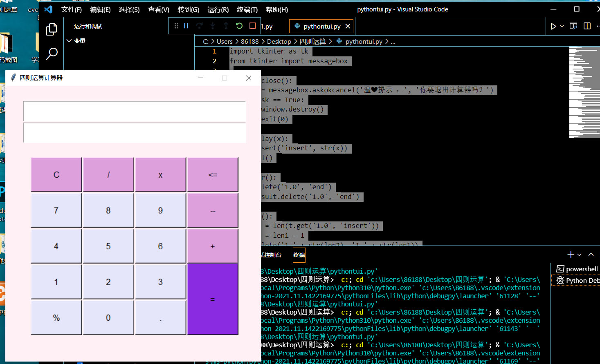Click the split-window magnifier icon in editor toolbar
600x364 pixels.
573,26
